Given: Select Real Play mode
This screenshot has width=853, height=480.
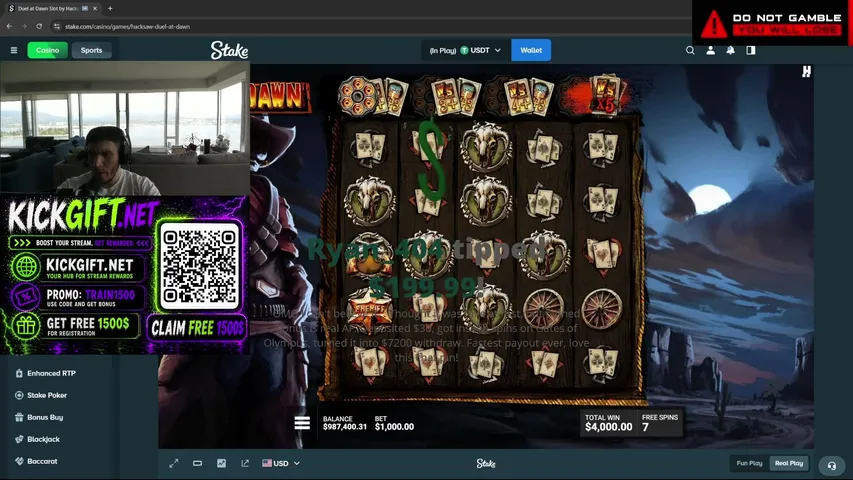Looking at the screenshot, I should coord(789,463).
